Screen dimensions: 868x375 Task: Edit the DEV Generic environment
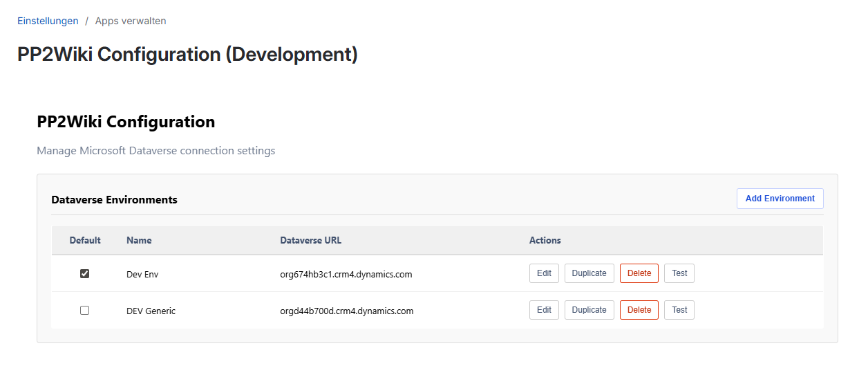point(544,310)
